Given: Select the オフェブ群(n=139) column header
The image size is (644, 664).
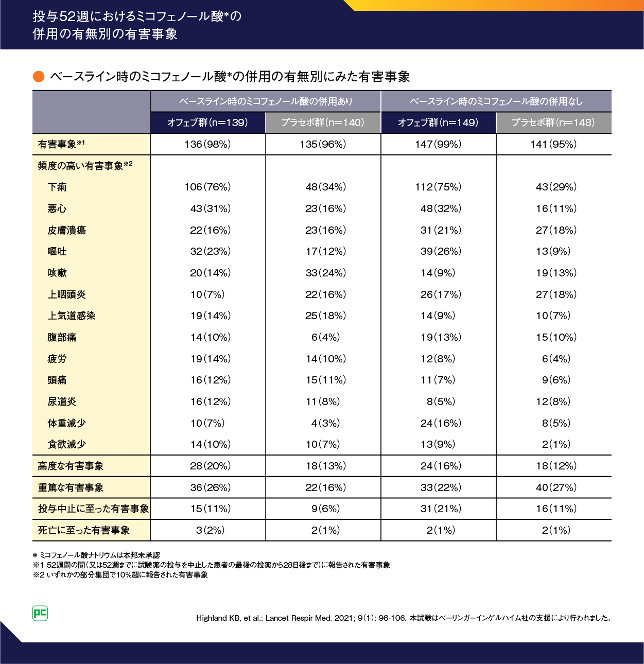Looking at the screenshot, I should pos(207,123).
